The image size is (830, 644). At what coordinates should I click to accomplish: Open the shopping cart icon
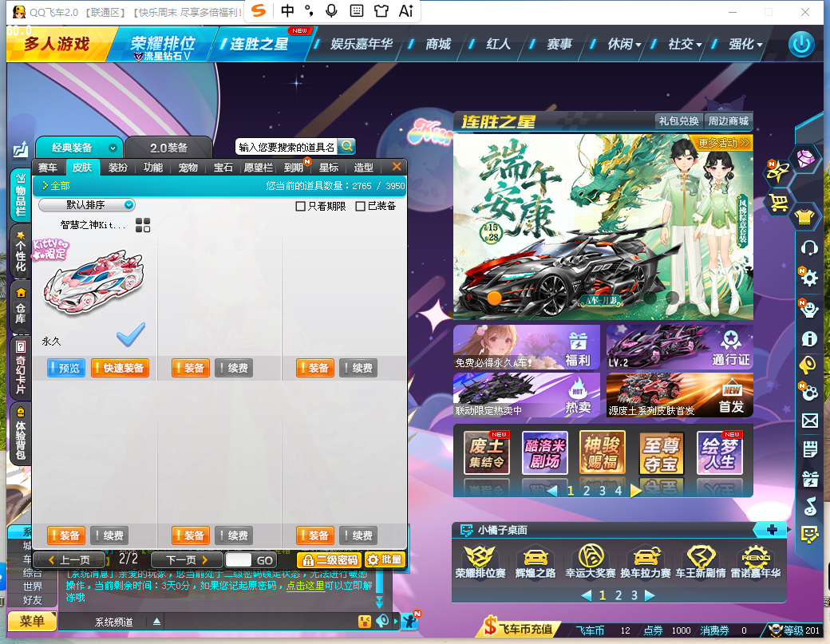click(x=778, y=203)
